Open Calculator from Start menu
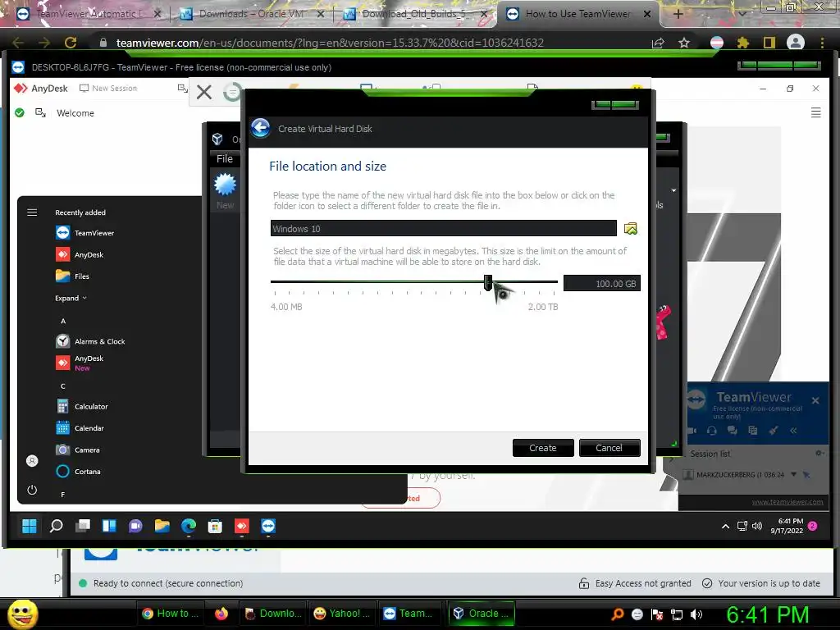 pos(82,406)
